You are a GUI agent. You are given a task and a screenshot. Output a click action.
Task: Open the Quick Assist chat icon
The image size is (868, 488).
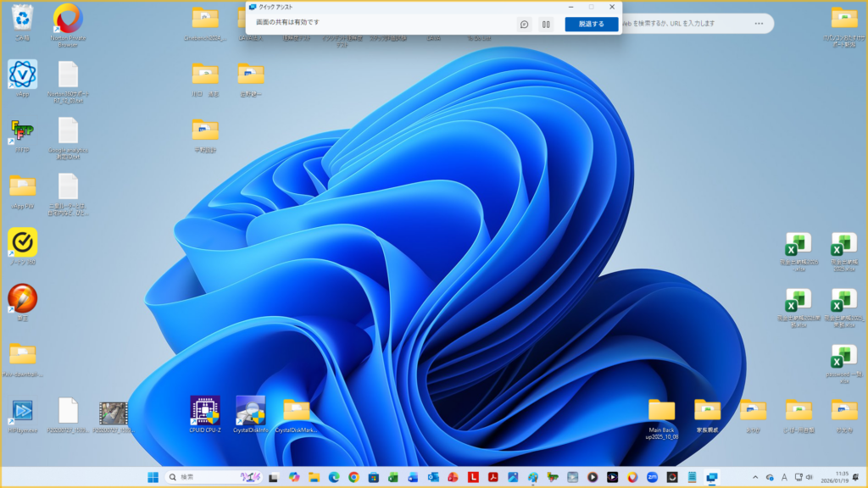[525, 24]
